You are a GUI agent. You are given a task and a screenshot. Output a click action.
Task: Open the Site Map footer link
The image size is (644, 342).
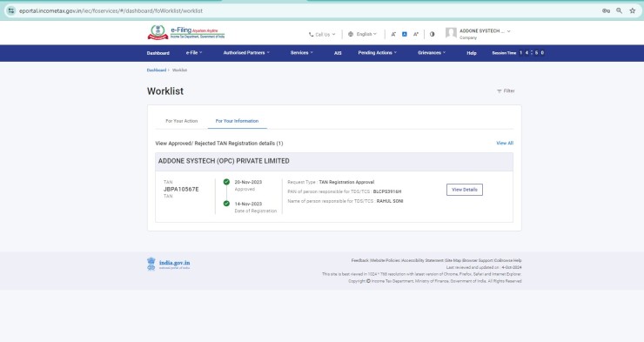pyautogui.click(x=453, y=260)
